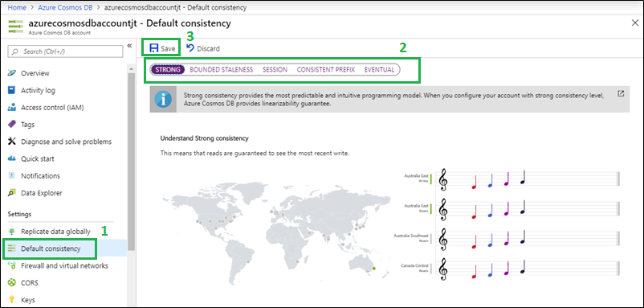The width and height of the screenshot is (644, 308).
Task: Select STRONG consistency level
Action: [x=168, y=70]
